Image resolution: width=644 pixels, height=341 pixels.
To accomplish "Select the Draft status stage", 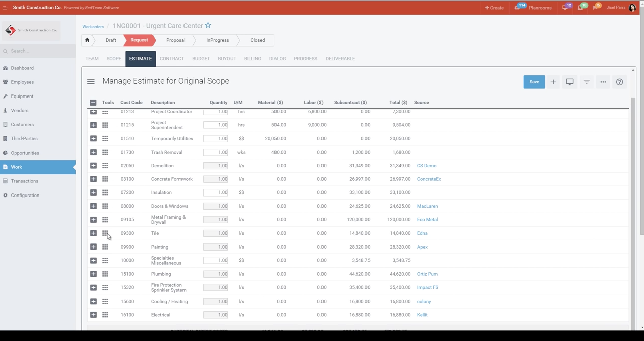I will click(x=111, y=40).
